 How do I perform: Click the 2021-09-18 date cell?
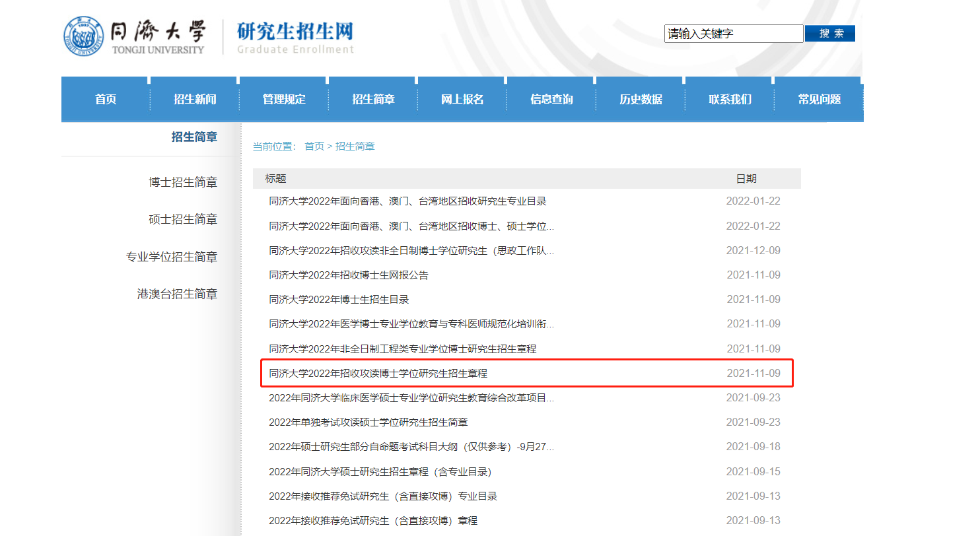753,447
